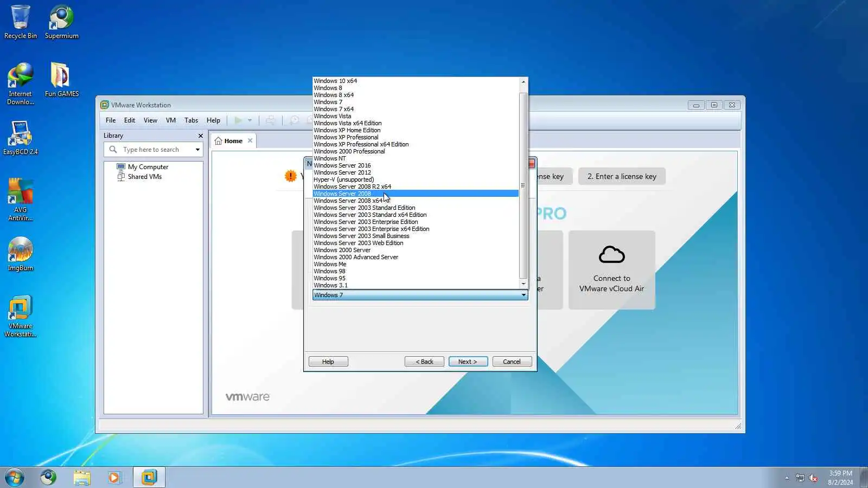Go to the previous step with < Back

pyautogui.click(x=424, y=362)
